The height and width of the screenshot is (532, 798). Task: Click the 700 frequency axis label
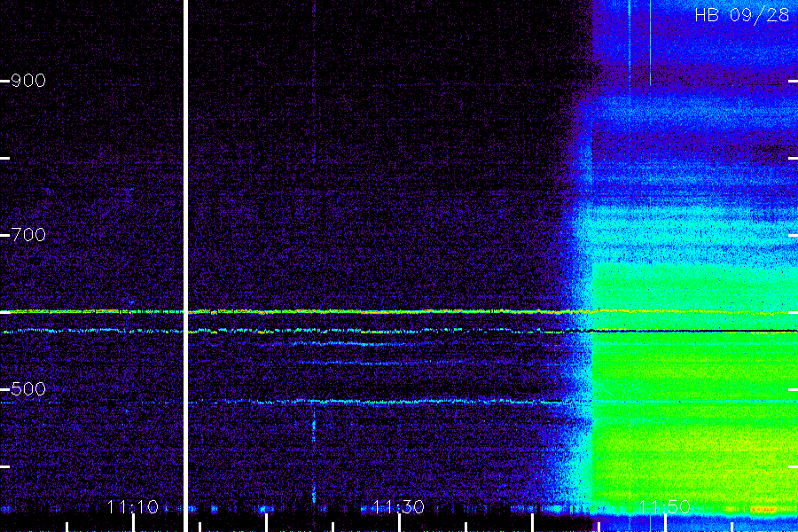[x=28, y=235]
